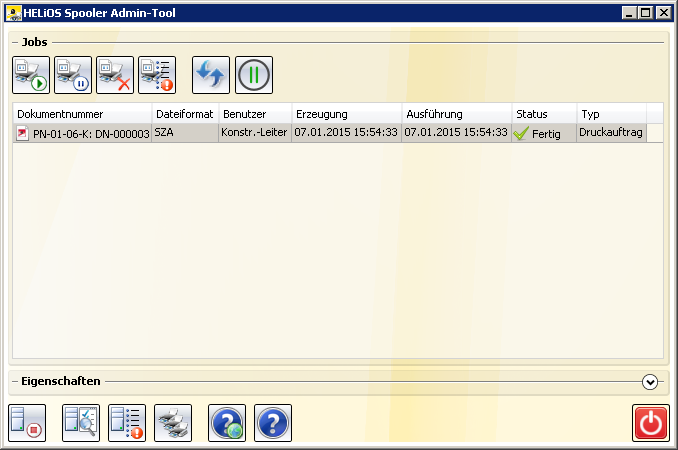
Task: Open online help with globe icon
Action: (227, 423)
